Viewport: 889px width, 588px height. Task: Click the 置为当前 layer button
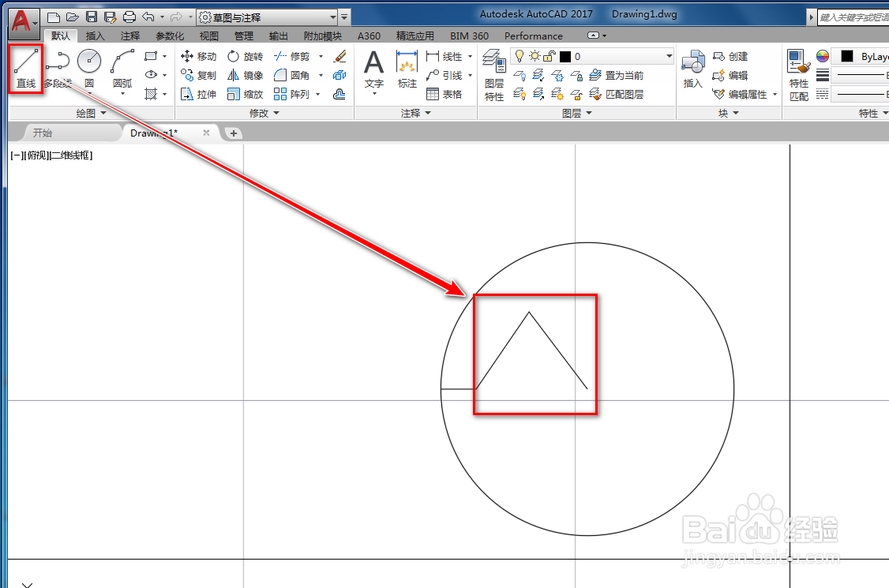(617, 75)
